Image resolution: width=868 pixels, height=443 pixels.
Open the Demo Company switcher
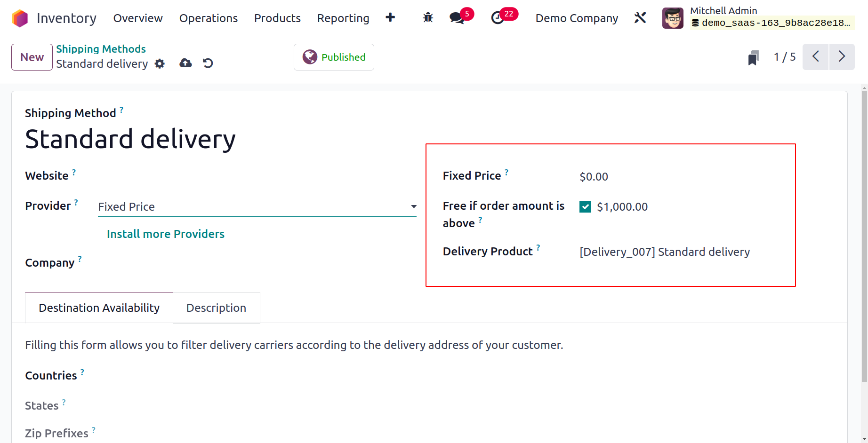tap(577, 18)
